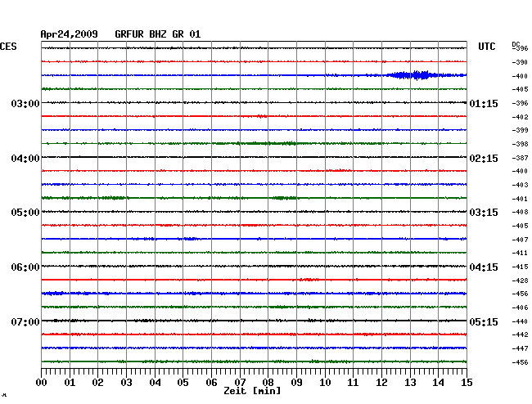Select the "03:00" local time label
532x404 pixels.
point(25,103)
